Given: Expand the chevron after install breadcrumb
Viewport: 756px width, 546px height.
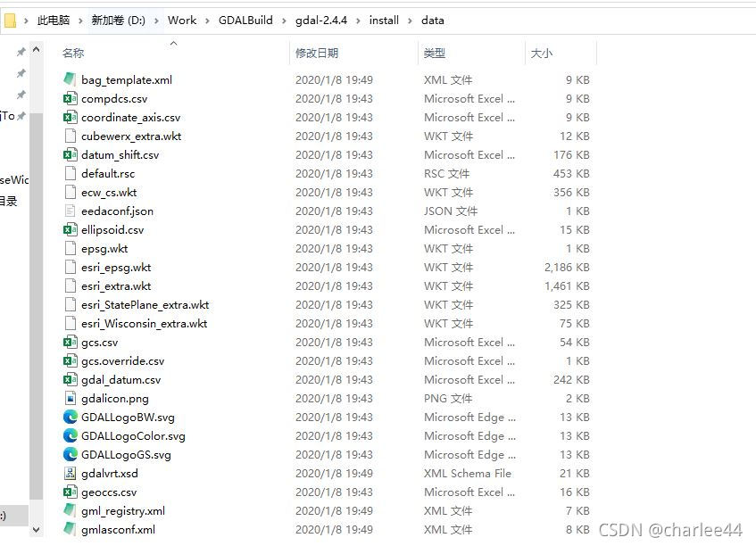Looking at the screenshot, I should point(410,21).
